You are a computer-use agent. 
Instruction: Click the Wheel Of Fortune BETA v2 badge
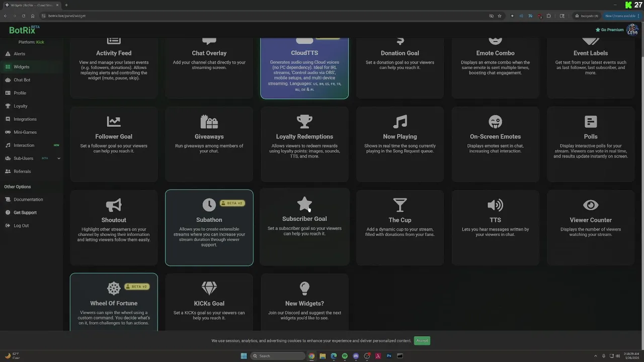136,287
